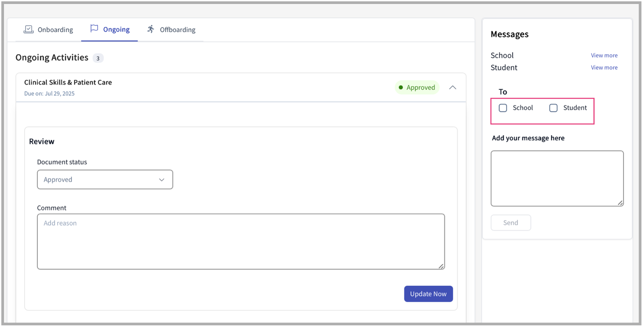Click the Ongoing Activities count badge

98,58
